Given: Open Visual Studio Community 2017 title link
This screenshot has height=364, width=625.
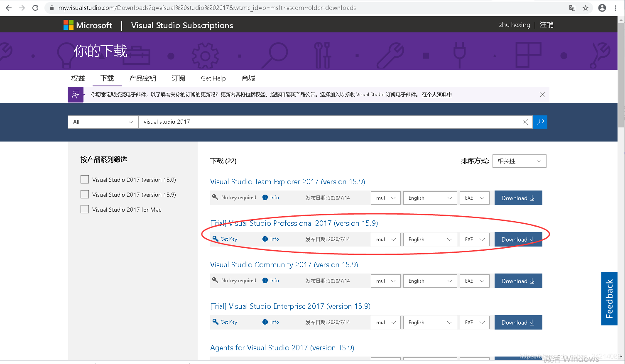Looking at the screenshot, I should click(x=284, y=265).
